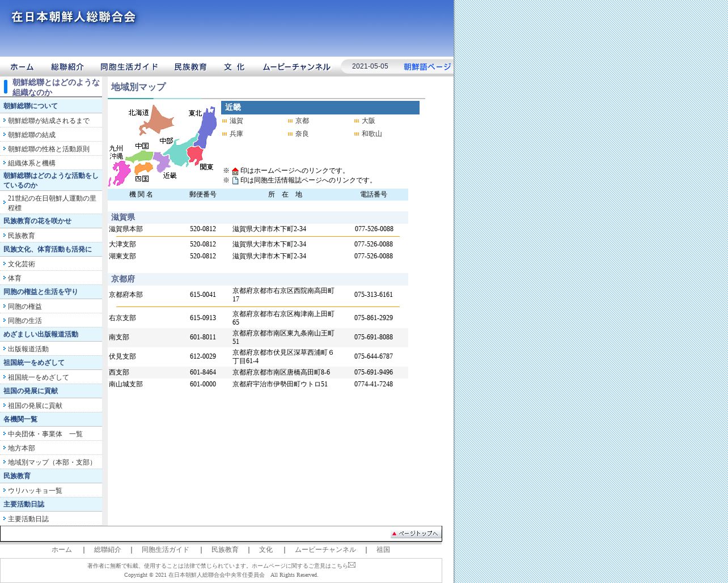728x583 pixels.
Task: Select 伏見支部 table row name
Action: pyautogui.click(x=122, y=356)
